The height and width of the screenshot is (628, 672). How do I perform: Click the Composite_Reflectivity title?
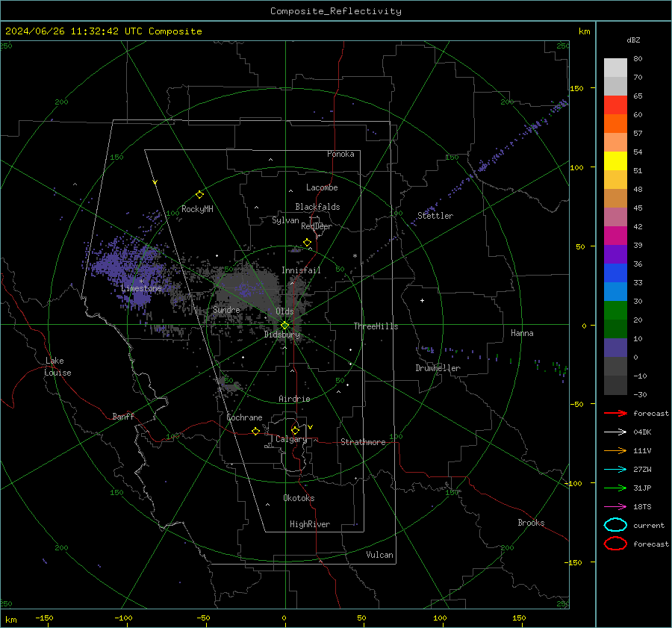pyautogui.click(x=335, y=11)
